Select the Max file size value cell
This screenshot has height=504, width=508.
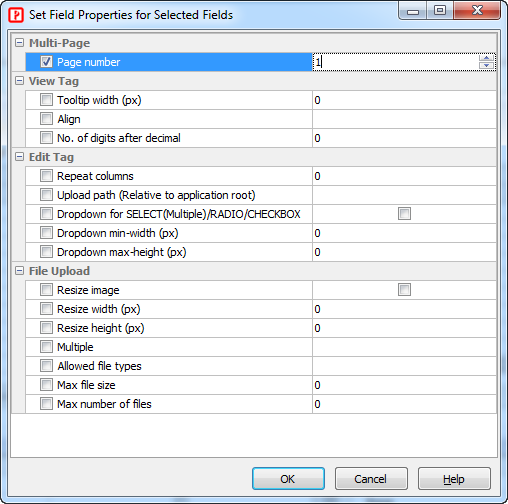(x=404, y=385)
